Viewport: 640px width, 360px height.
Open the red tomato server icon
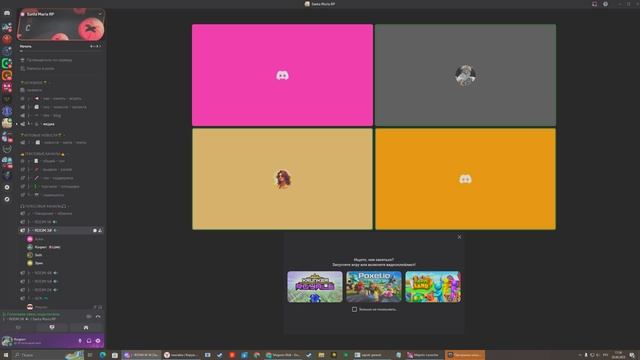click(7, 39)
